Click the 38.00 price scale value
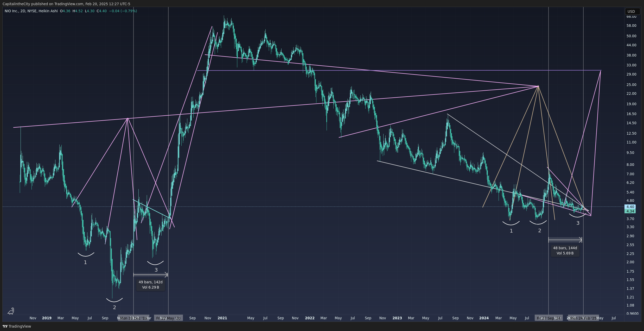The height and width of the screenshot is (331, 644). pyautogui.click(x=631, y=55)
